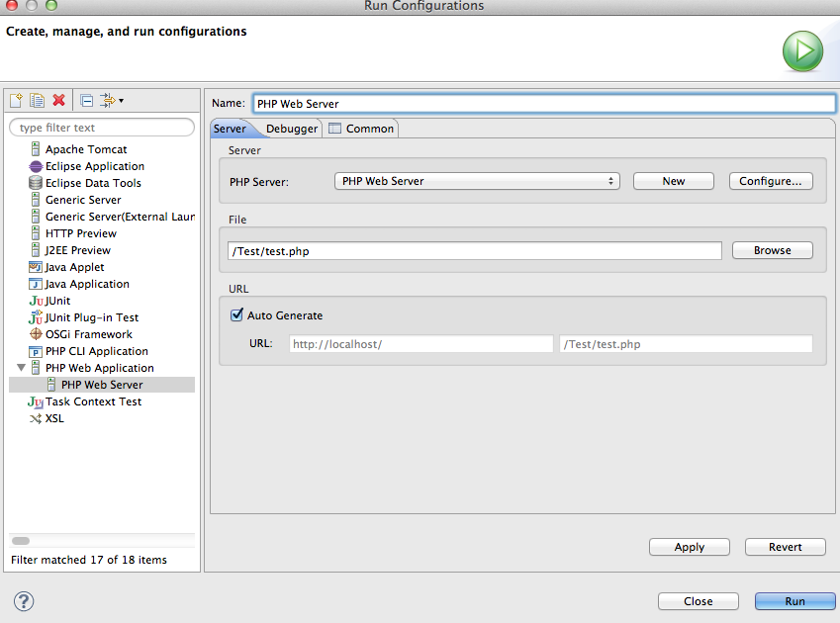Open the PHP Server dropdown
Viewport: 840px width, 623px height.
tap(477, 181)
